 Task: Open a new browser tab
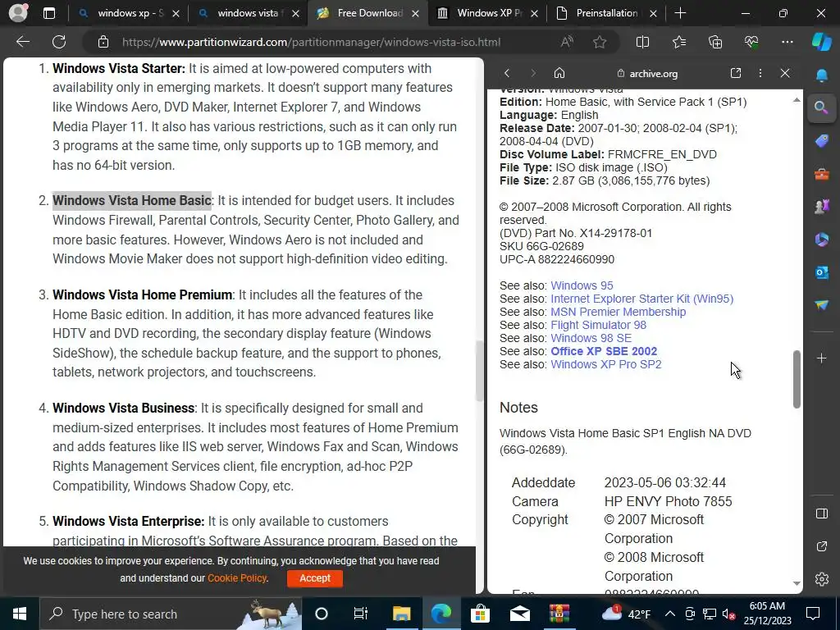[x=680, y=13]
